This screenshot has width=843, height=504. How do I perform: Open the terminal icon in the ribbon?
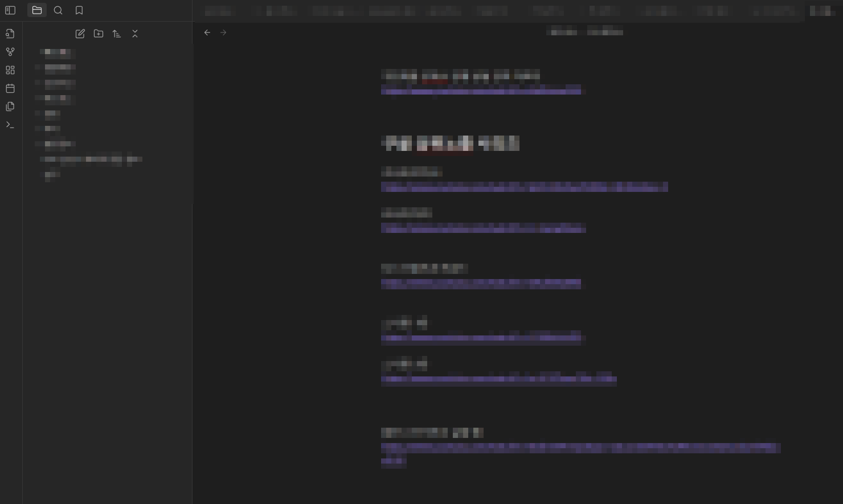tap(10, 125)
